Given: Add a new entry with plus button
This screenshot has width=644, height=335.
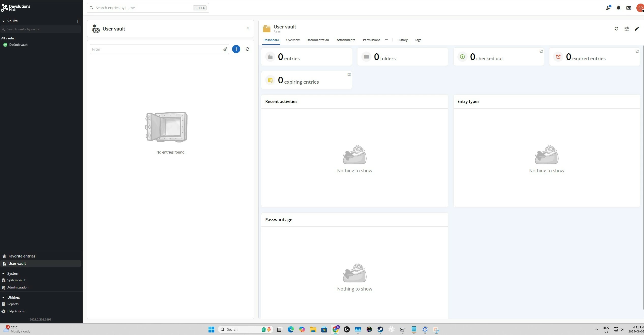Looking at the screenshot, I should point(236,49).
